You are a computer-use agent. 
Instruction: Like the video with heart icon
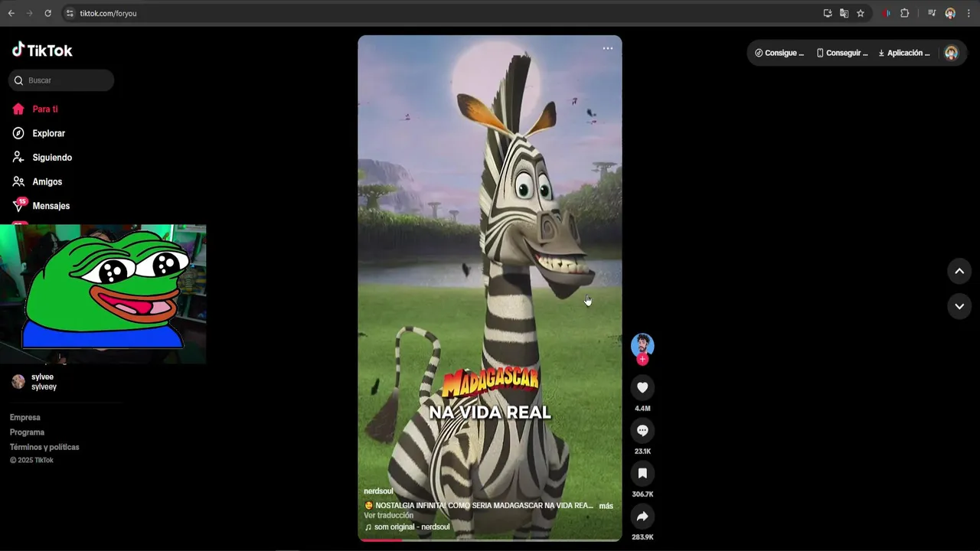click(x=642, y=388)
